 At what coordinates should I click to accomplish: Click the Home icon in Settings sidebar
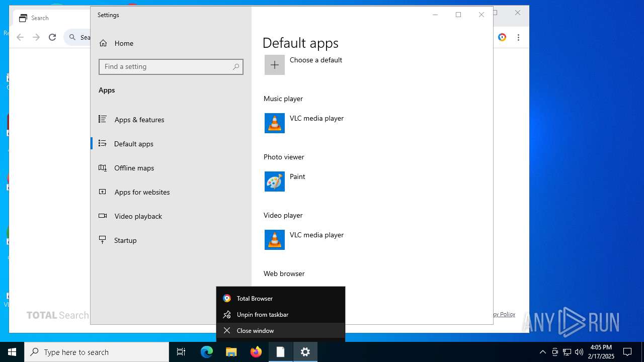[103, 43]
